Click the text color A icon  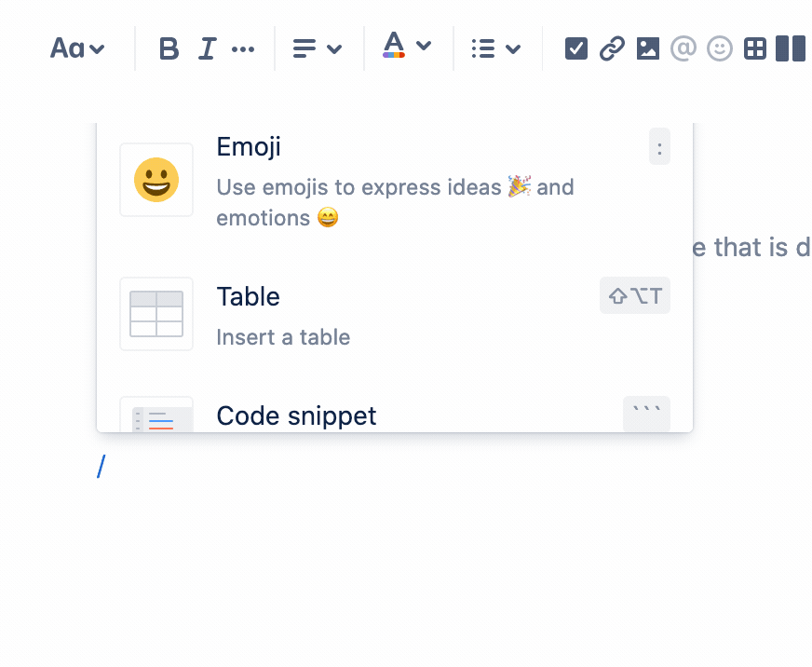point(394,45)
